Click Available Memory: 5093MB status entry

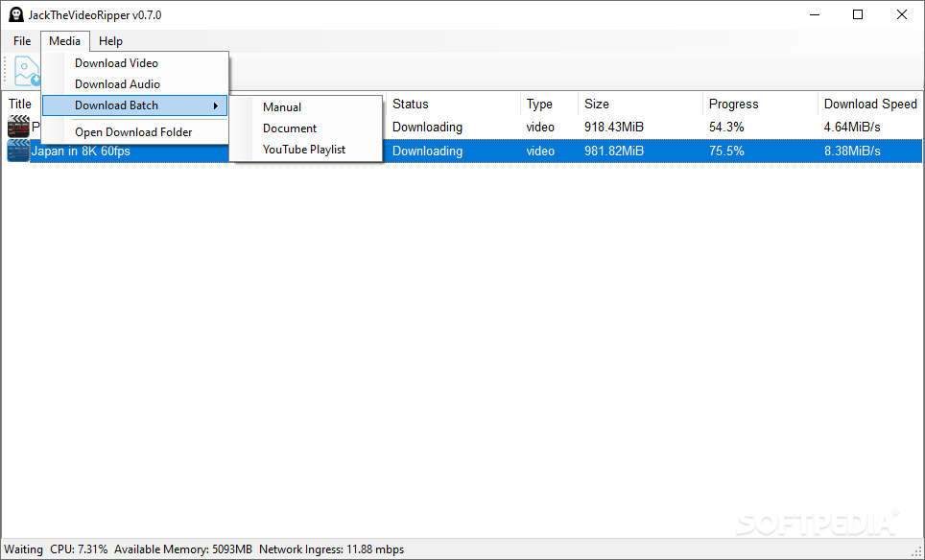[x=183, y=549]
